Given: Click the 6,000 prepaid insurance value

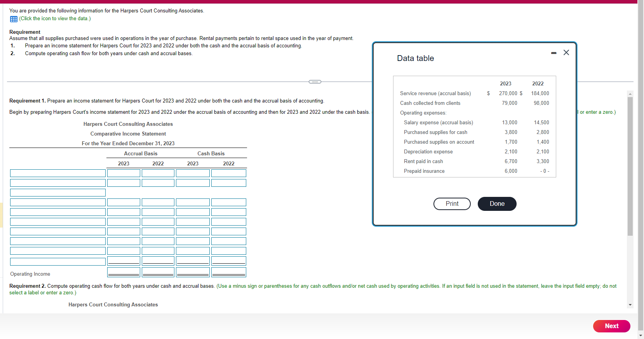Looking at the screenshot, I should point(511,171).
